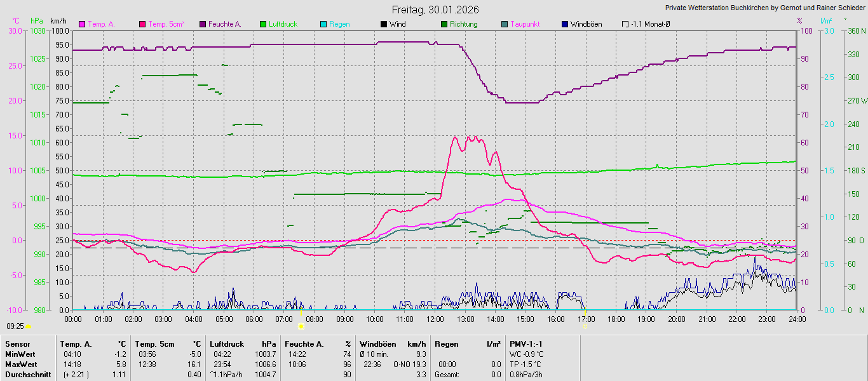The image size is (868, 381).
Task: Click the green Luftdruck legend swatch
Action: click(263, 24)
